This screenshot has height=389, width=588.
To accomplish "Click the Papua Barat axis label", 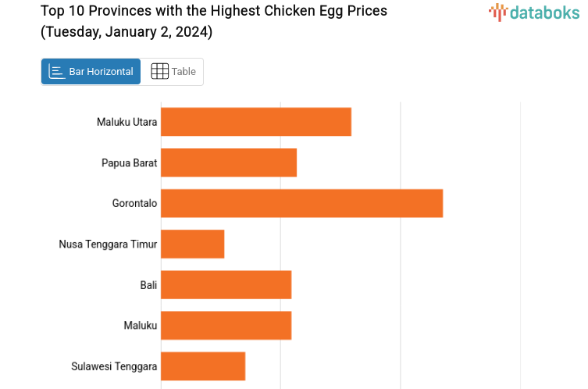I will [x=129, y=162].
